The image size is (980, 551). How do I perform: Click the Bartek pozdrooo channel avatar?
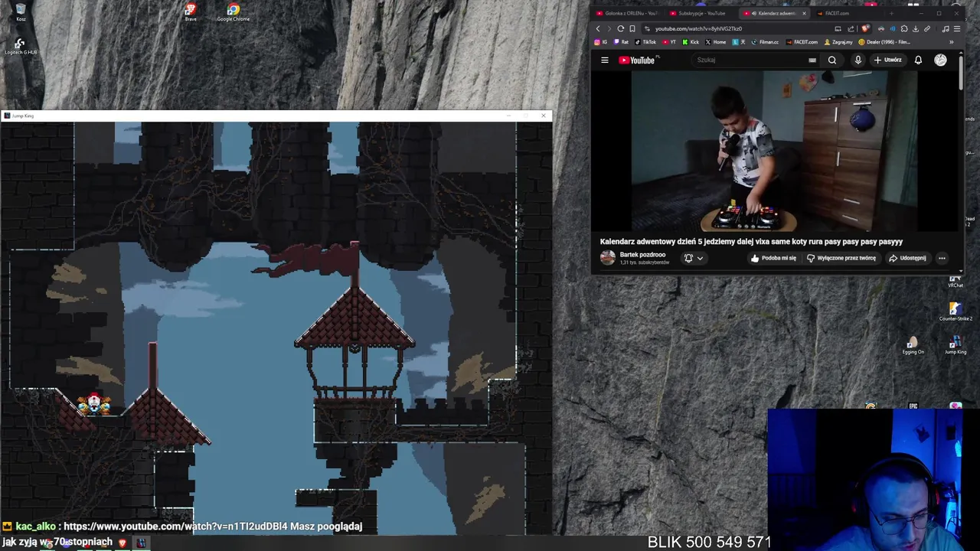point(608,258)
